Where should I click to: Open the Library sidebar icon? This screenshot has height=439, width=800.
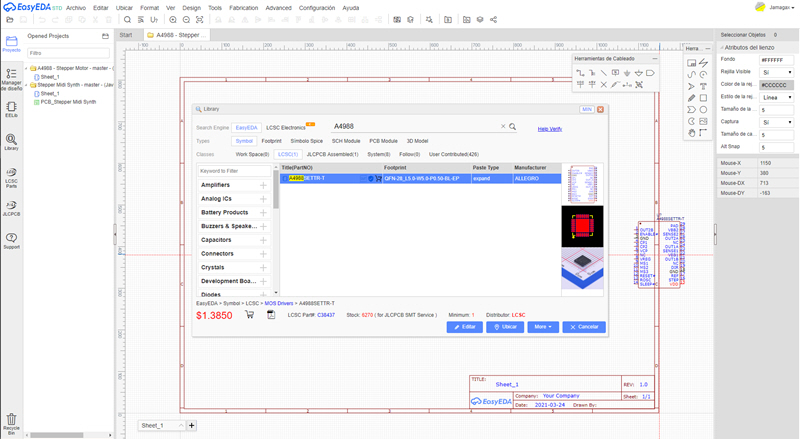11,142
